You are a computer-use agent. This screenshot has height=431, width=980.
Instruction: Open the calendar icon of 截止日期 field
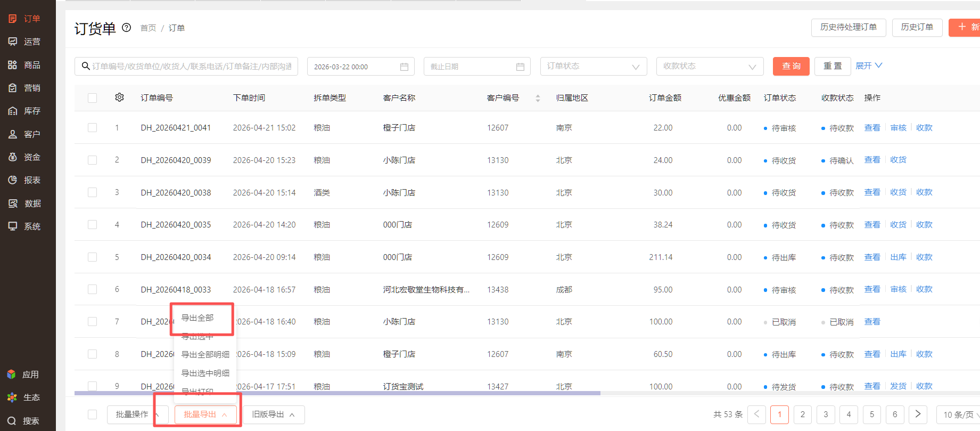[520, 67]
